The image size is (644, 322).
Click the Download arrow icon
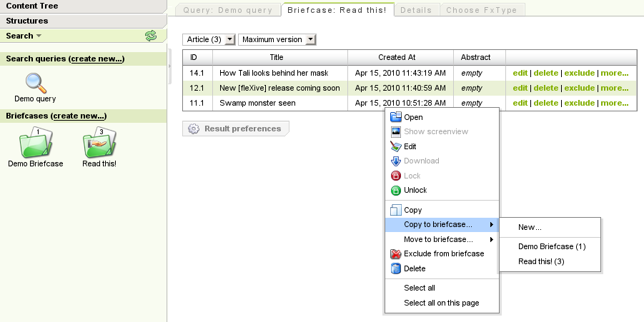pyautogui.click(x=395, y=161)
